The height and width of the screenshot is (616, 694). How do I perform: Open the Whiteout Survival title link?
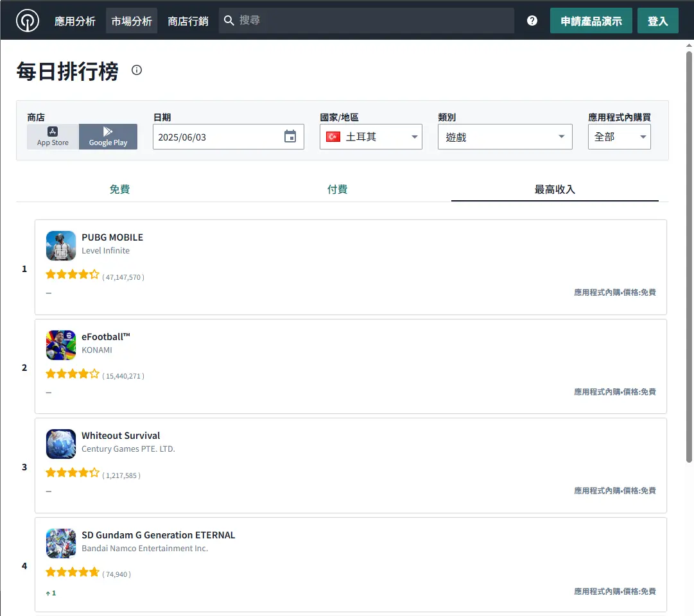pyautogui.click(x=121, y=436)
